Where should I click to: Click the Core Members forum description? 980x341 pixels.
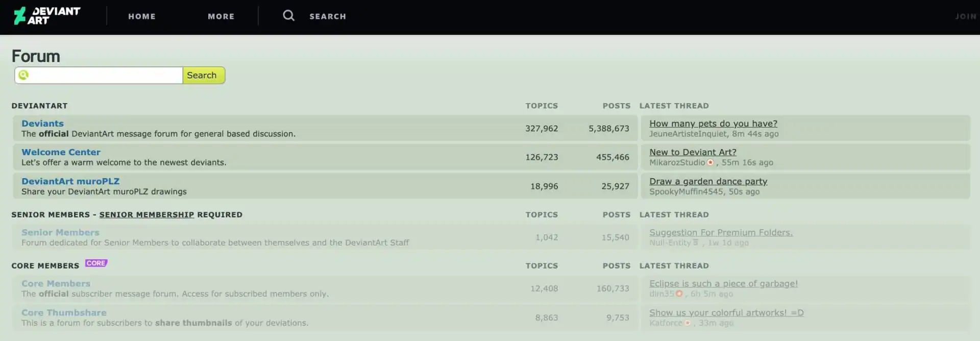point(175,294)
